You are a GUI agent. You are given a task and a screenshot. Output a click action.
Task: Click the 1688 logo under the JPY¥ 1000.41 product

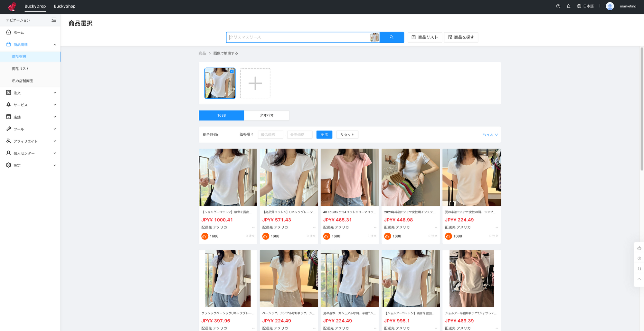[205, 236]
